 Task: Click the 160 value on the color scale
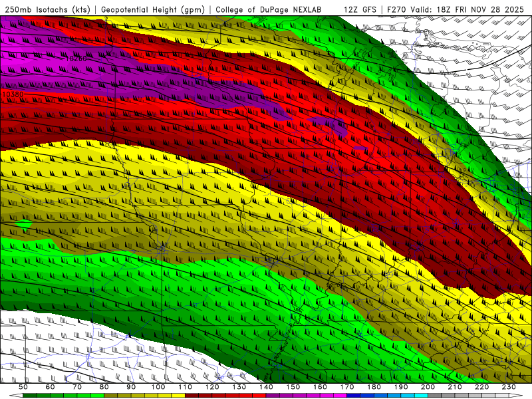coord(320,387)
